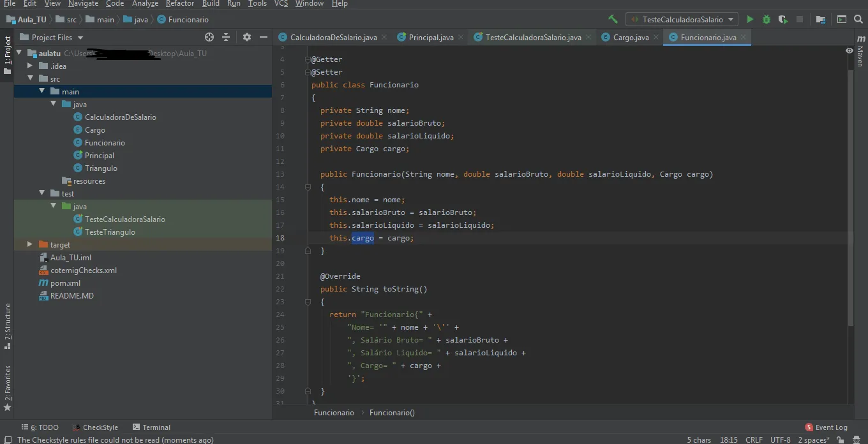This screenshot has height=444, width=868.
Task: Open Project panel gear settings
Action: (x=247, y=38)
